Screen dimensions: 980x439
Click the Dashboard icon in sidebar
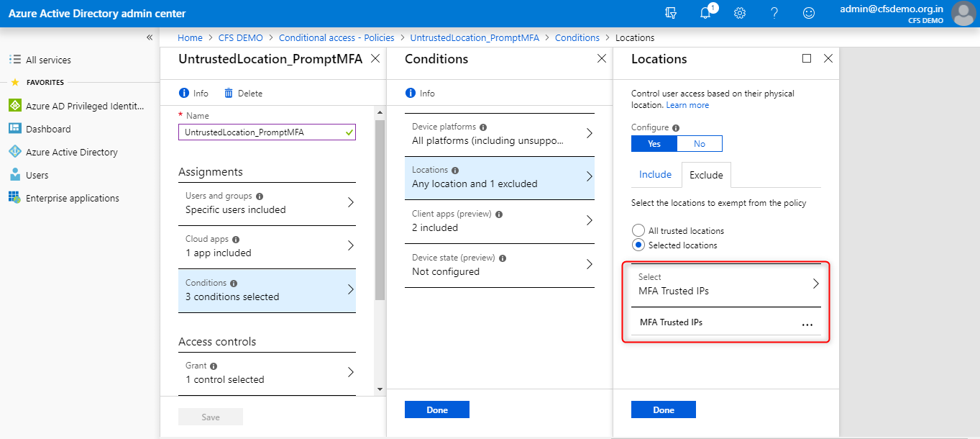click(14, 129)
